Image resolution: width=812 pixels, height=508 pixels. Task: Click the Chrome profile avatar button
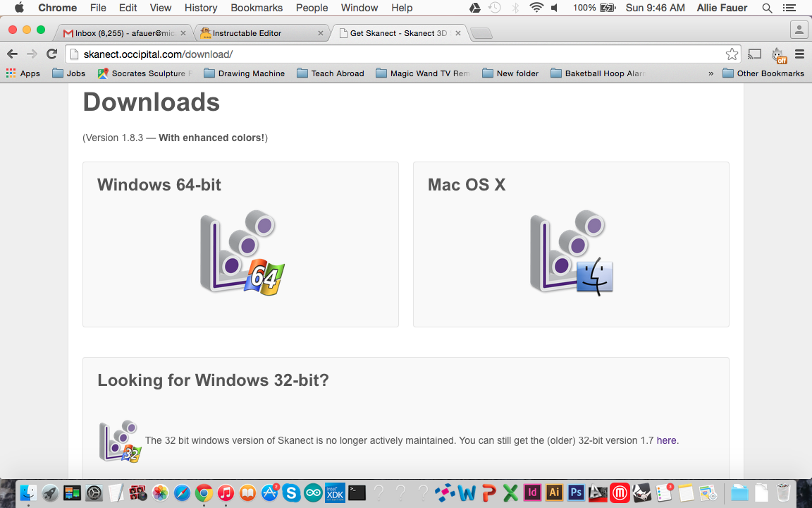(799, 30)
